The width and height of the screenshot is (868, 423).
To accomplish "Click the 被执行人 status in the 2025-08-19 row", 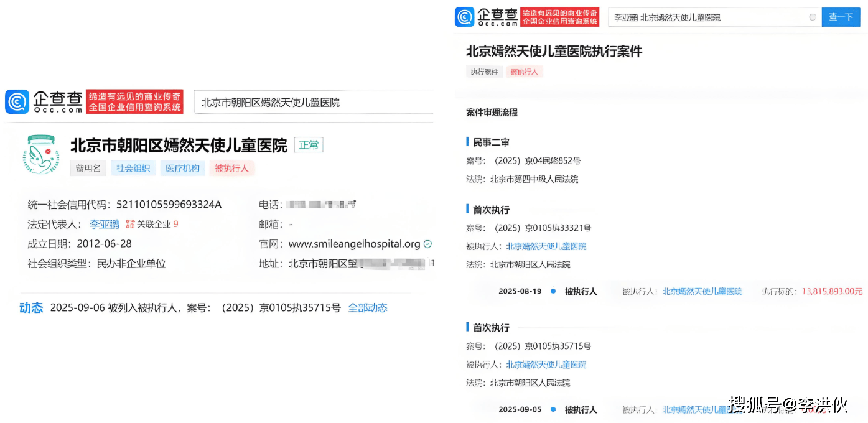I will (581, 291).
